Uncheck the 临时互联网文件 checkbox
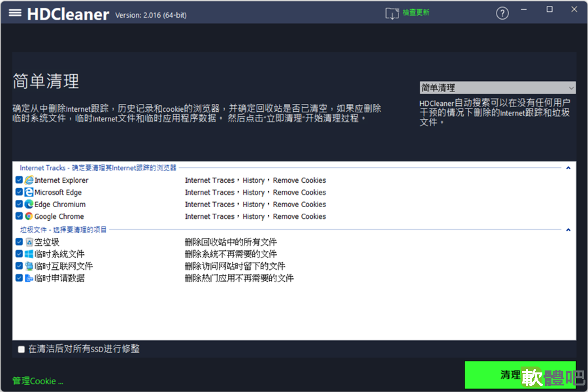Image resolution: width=588 pixels, height=392 pixels. [x=19, y=266]
